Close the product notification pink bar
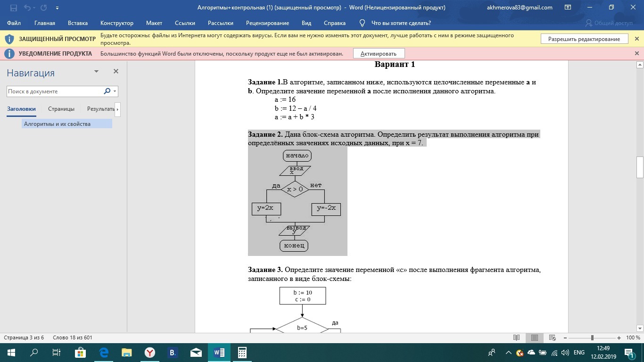This screenshot has height=362, width=644. (637, 54)
